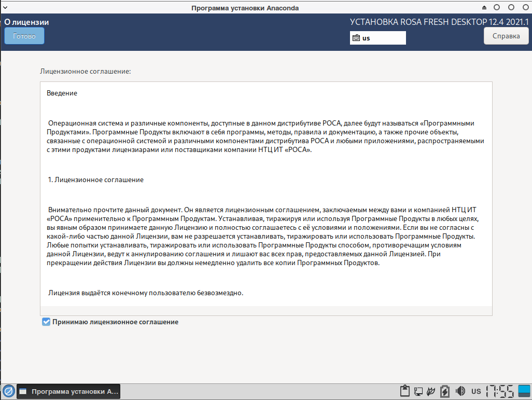Open the Справка help button
The image size is (532, 400).
(x=506, y=36)
